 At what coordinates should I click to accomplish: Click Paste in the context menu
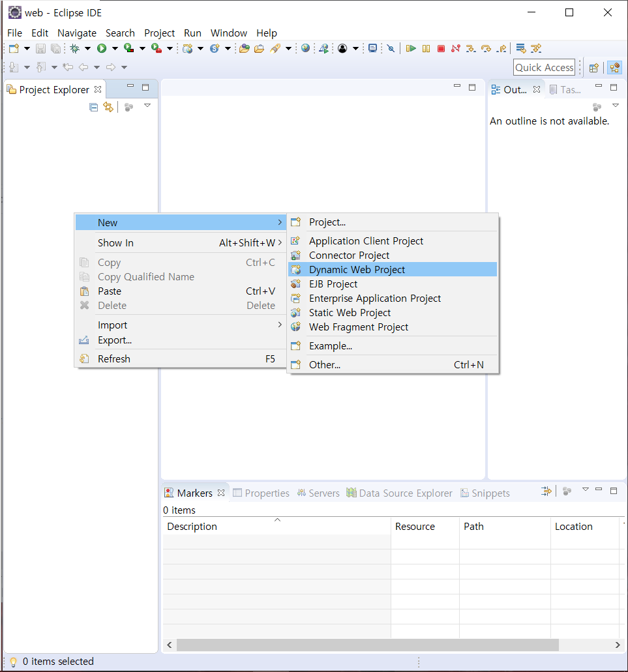coord(181,291)
